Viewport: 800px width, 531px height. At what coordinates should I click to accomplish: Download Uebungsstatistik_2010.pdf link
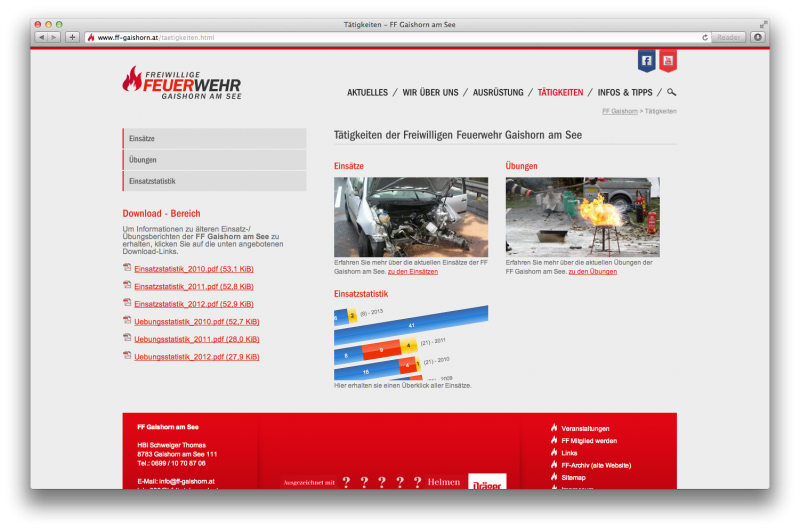click(x=197, y=322)
